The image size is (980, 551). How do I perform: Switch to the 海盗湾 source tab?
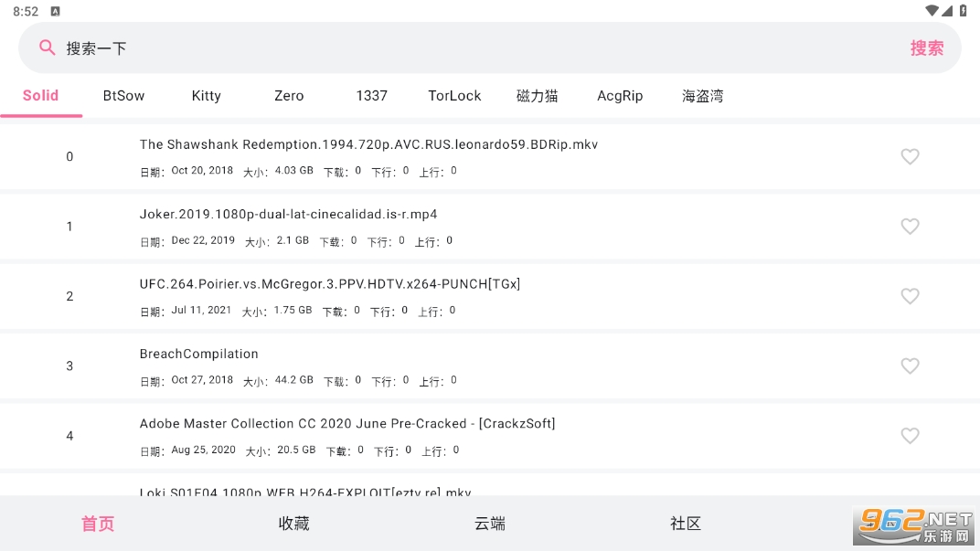(702, 96)
